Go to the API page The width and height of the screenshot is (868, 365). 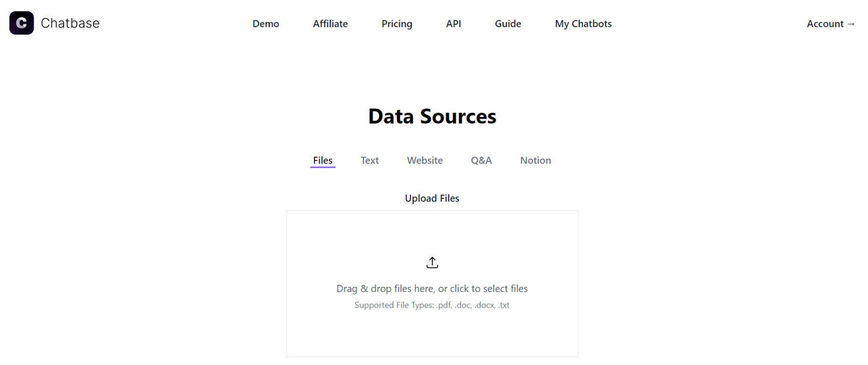pos(453,24)
